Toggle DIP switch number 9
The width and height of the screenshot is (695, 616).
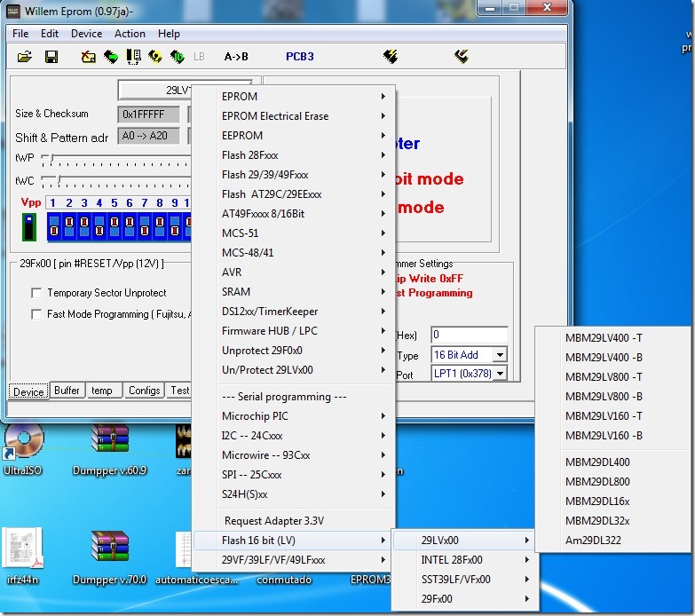[x=175, y=227]
